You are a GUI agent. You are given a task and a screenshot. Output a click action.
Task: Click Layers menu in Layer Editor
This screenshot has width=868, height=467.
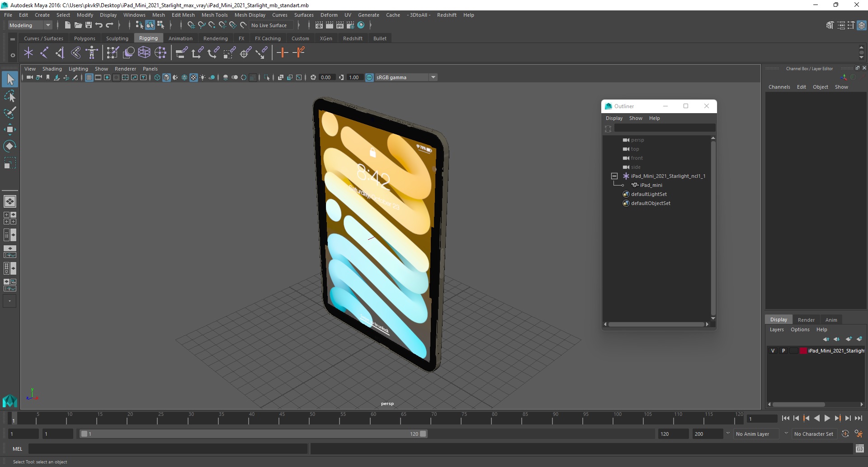pyautogui.click(x=777, y=329)
